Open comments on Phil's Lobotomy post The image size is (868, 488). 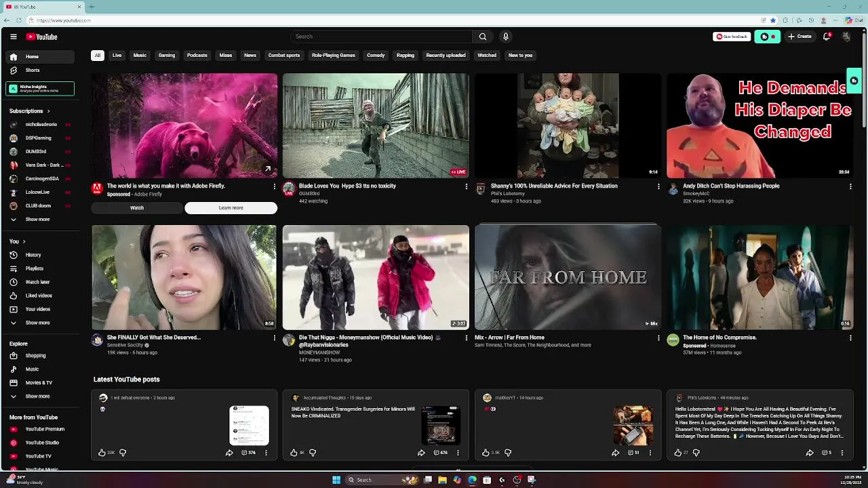(826, 452)
